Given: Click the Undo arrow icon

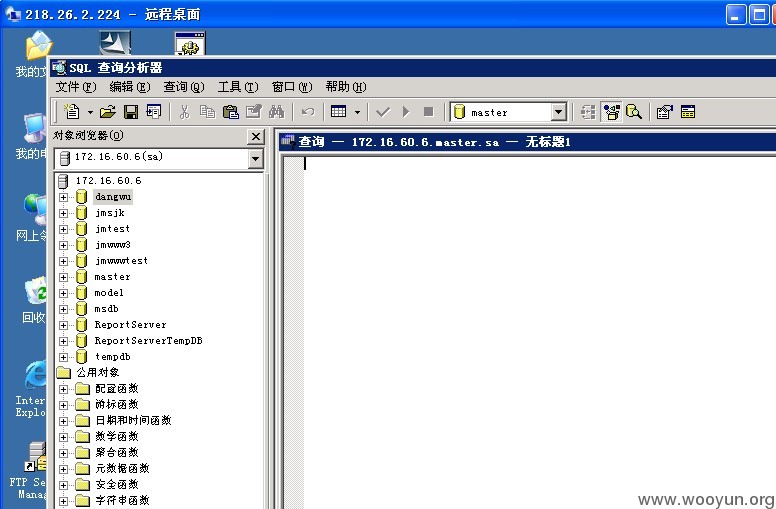Looking at the screenshot, I should coord(308,112).
